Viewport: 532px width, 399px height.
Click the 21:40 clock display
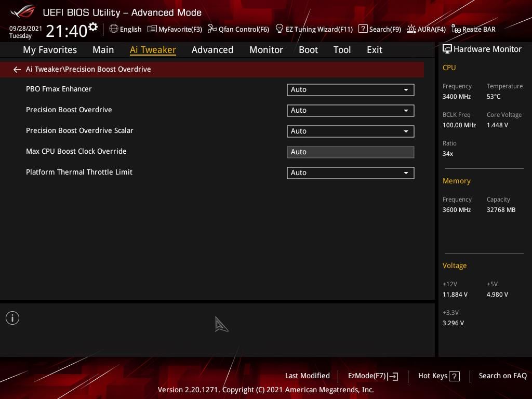coord(66,31)
